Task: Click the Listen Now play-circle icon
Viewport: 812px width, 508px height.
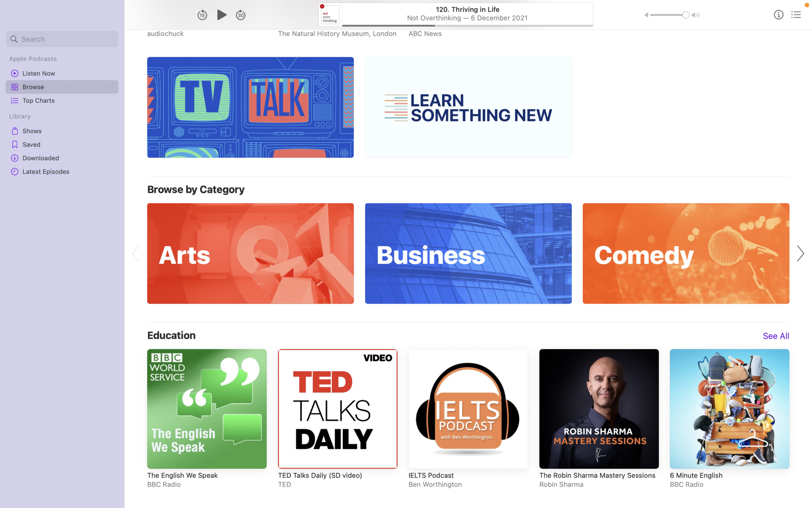Action: 15,73
